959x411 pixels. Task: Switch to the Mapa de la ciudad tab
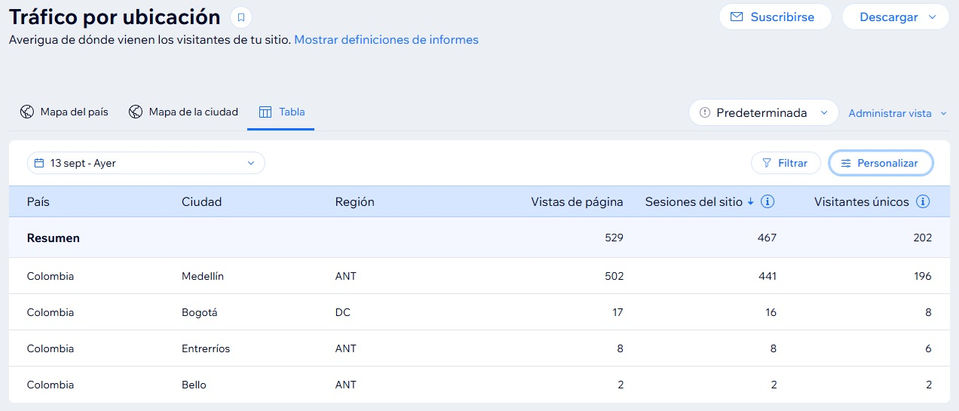[183, 112]
